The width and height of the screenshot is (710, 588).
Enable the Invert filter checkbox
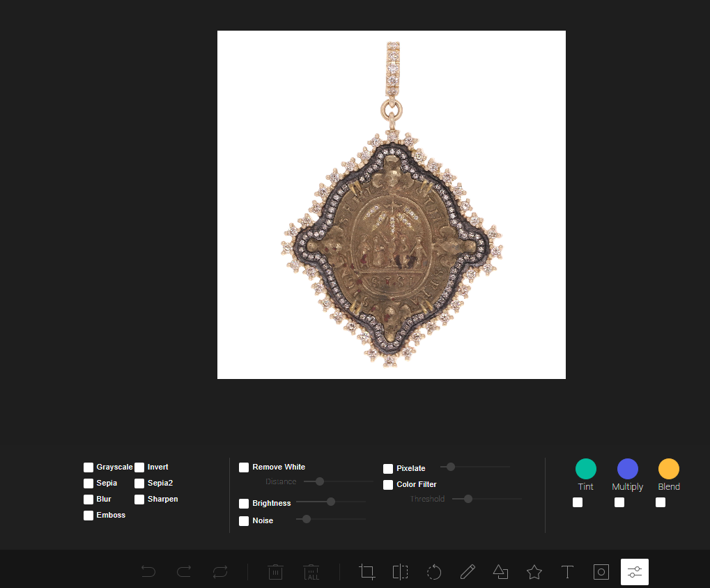point(139,467)
